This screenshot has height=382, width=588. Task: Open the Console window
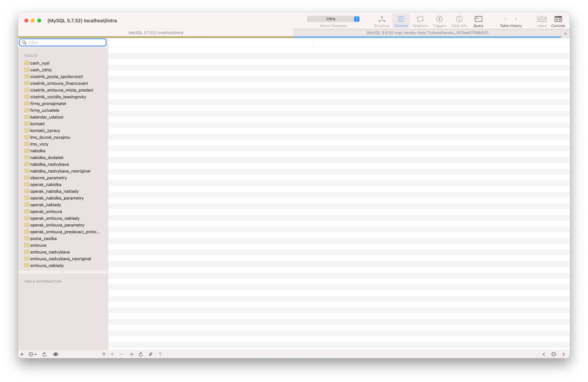point(558,21)
